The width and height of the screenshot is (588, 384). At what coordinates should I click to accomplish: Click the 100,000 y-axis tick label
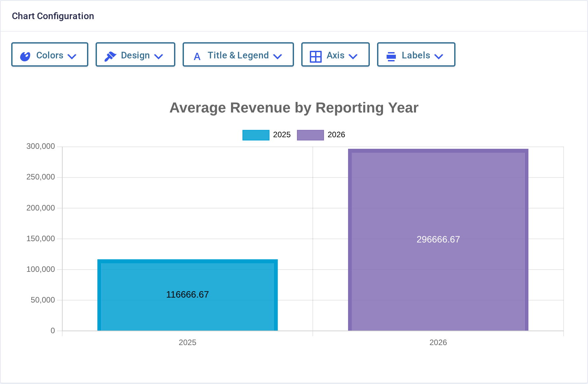(x=41, y=270)
